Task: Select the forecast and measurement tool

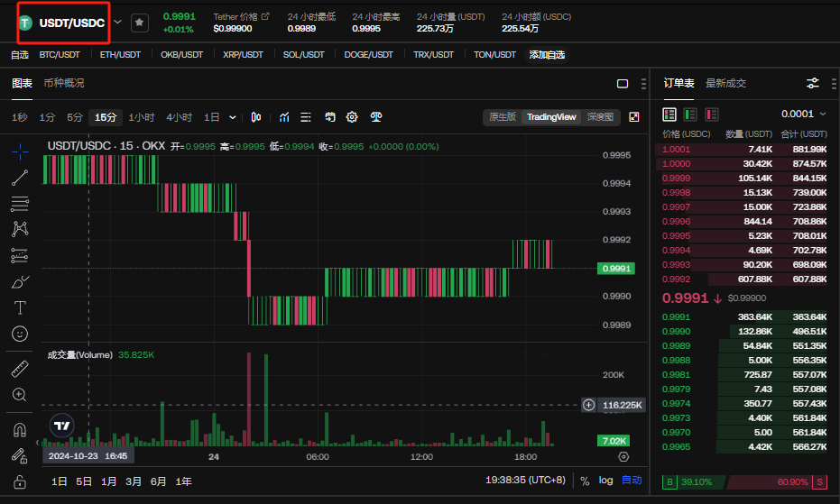Action: point(20,255)
